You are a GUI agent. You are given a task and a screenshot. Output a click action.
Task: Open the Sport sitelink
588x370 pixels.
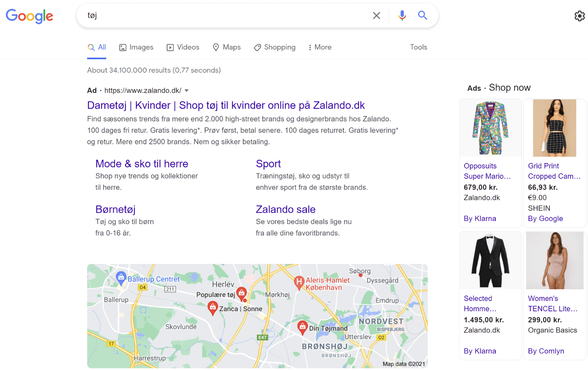[x=268, y=164]
